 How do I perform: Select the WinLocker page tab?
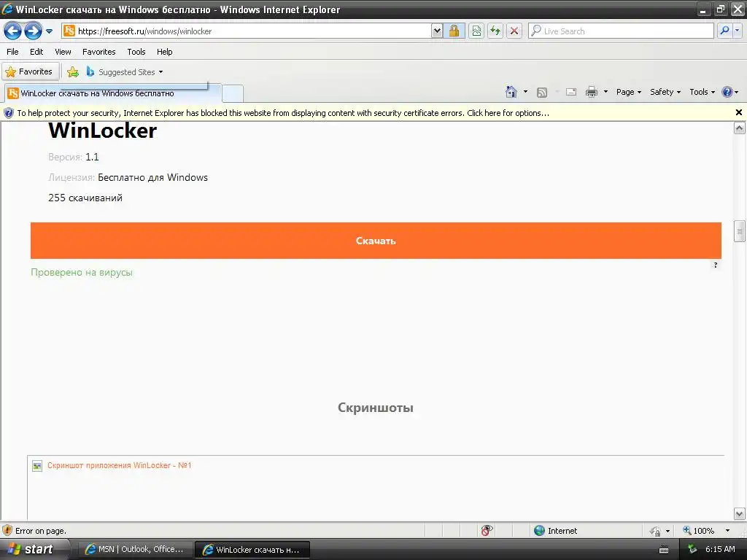coord(113,93)
